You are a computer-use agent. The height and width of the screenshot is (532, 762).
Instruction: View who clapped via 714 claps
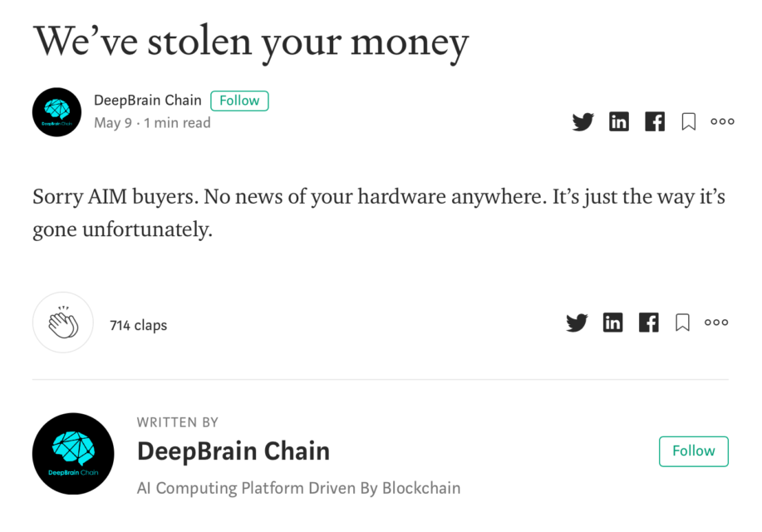[138, 325]
